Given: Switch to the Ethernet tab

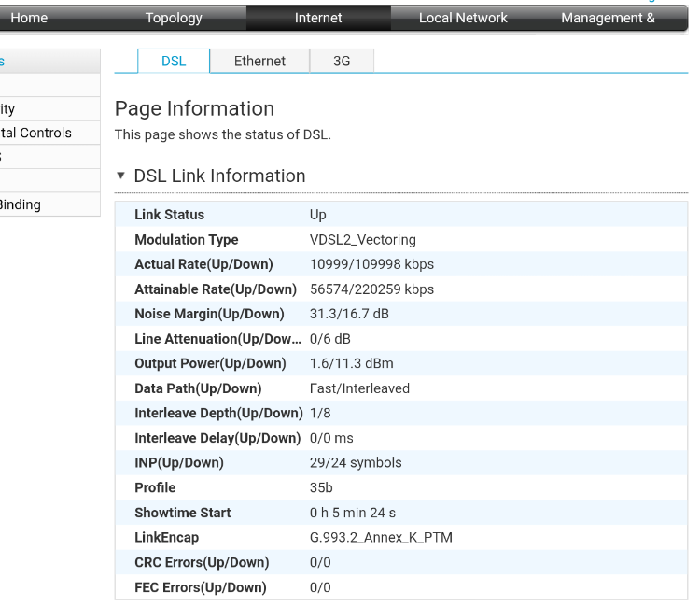Looking at the screenshot, I should click(x=259, y=61).
